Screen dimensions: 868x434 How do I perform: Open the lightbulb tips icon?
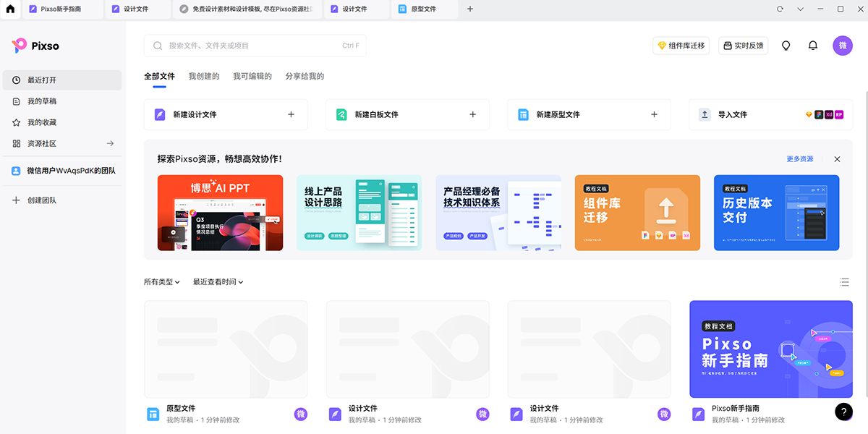786,46
